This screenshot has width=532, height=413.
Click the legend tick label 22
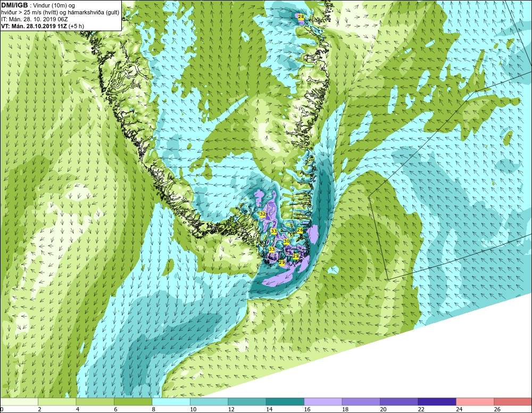click(x=421, y=410)
